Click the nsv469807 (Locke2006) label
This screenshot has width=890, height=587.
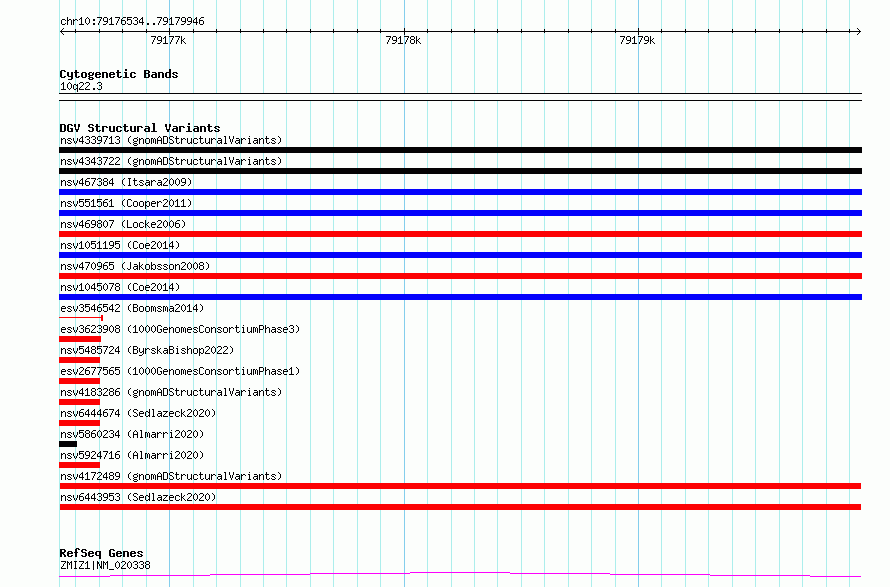[123, 224]
